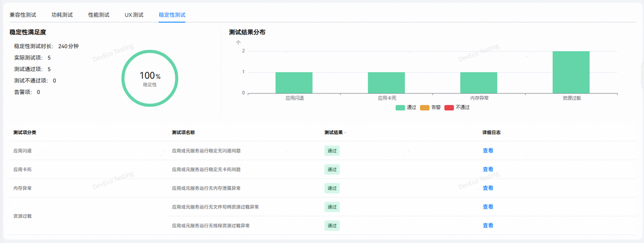Expand the 测试结果 column filter arrow
Viewport: 644px width, 243px height.
tap(345, 133)
